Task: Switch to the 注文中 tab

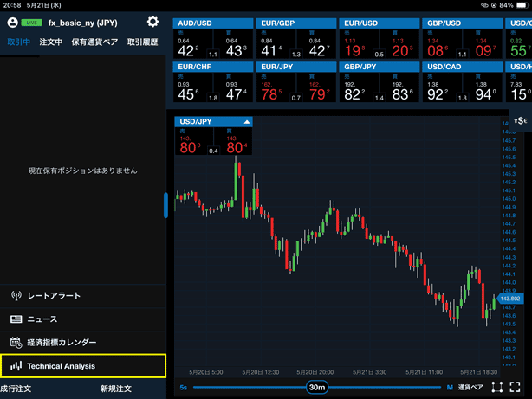Action: [51, 42]
